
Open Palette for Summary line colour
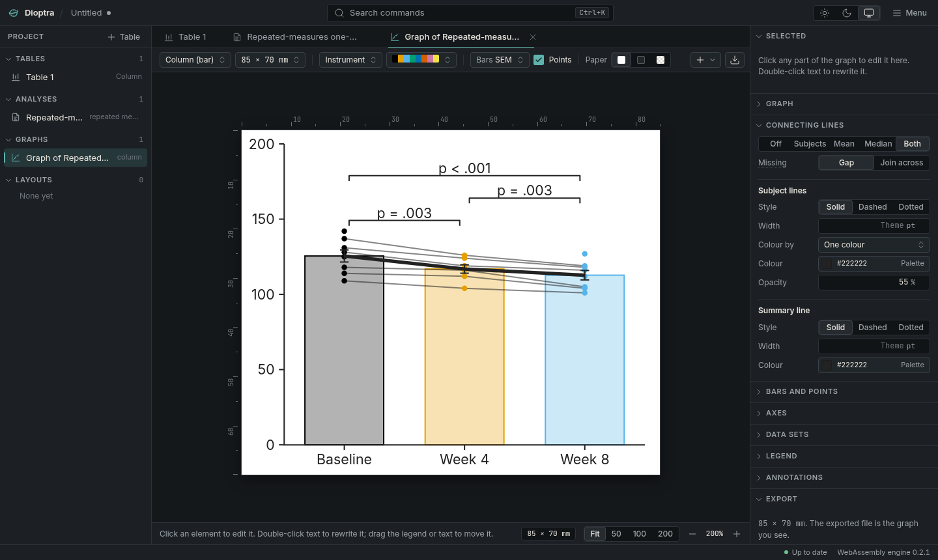(x=912, y=365)
